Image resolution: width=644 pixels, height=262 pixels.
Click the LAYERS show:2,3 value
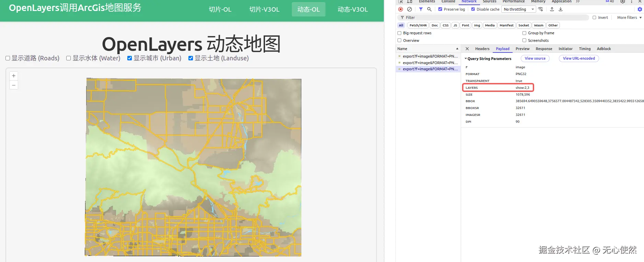(x=522, y=88)
